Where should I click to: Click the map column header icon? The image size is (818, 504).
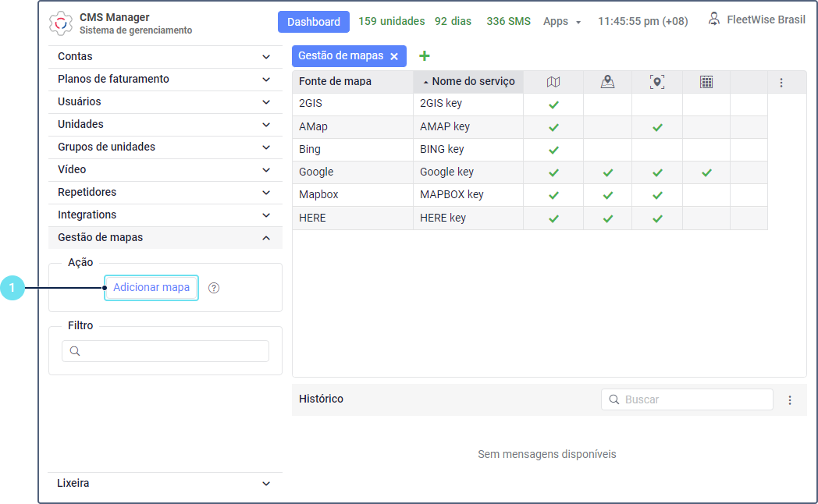(553, 82)
